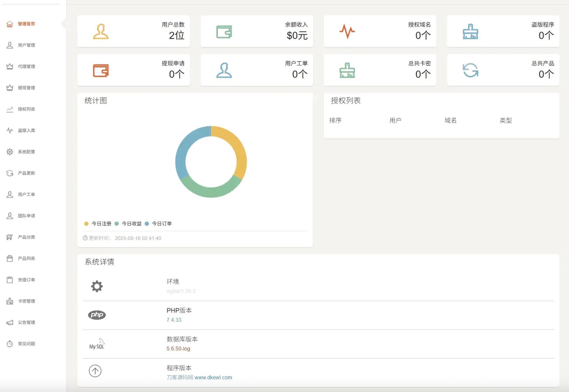Open the 充值订单 sidebar entry
569x392 pixels.
pyautogui.click(x=26, y=280)
